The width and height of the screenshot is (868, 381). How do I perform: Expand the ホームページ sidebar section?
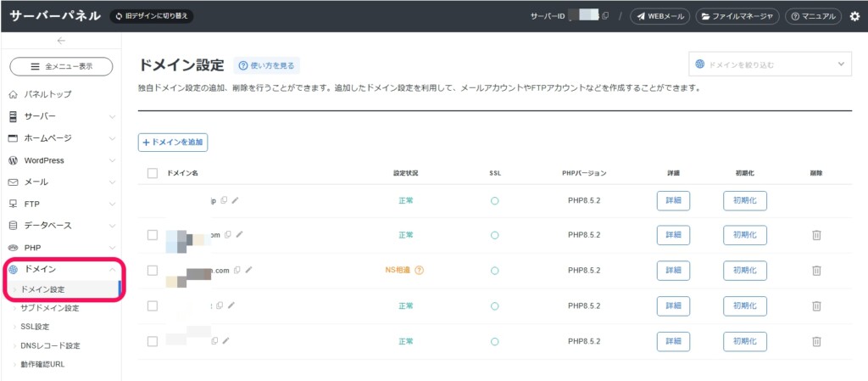pyautogui.click(x=61, y=138)
